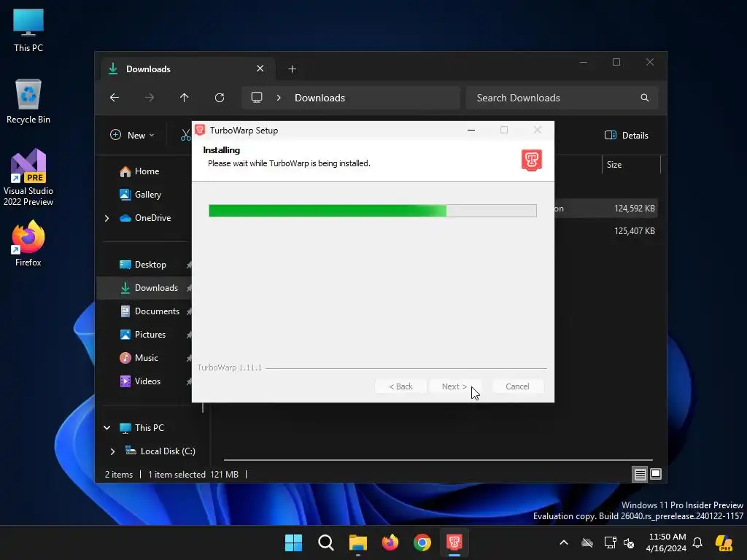This screenshot has height=560, width=747.
Task: Click Downloads in the address bar
Action: point(320,98)
